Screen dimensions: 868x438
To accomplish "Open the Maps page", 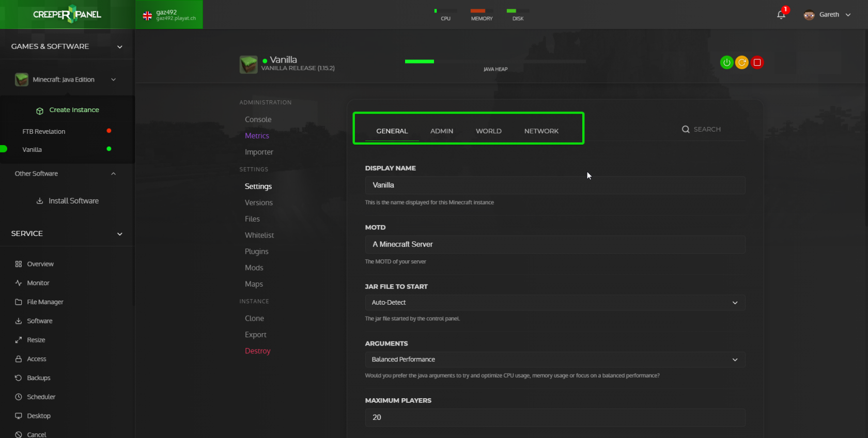I will (x=254, y=284).
